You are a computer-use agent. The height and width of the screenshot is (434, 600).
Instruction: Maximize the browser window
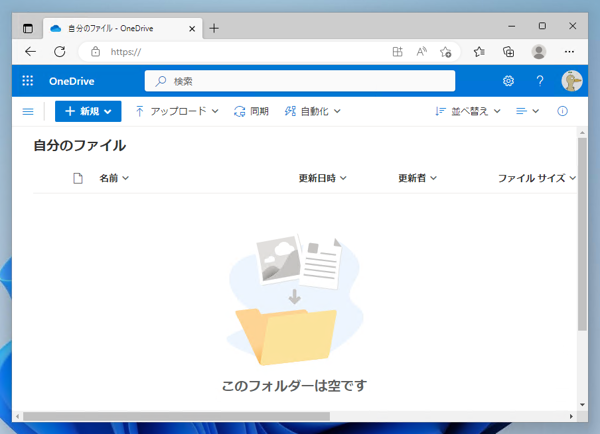coord(542,26)
